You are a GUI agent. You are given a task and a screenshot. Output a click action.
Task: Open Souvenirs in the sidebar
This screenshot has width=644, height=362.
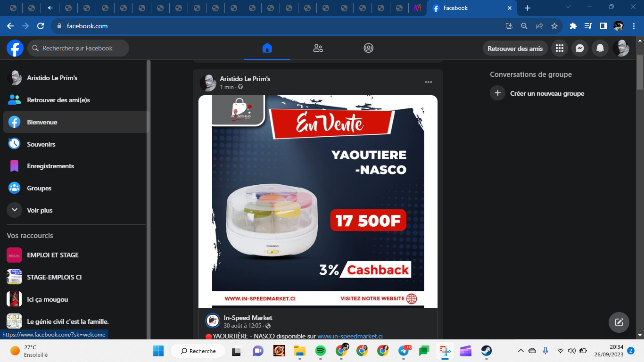pos(41,144)
